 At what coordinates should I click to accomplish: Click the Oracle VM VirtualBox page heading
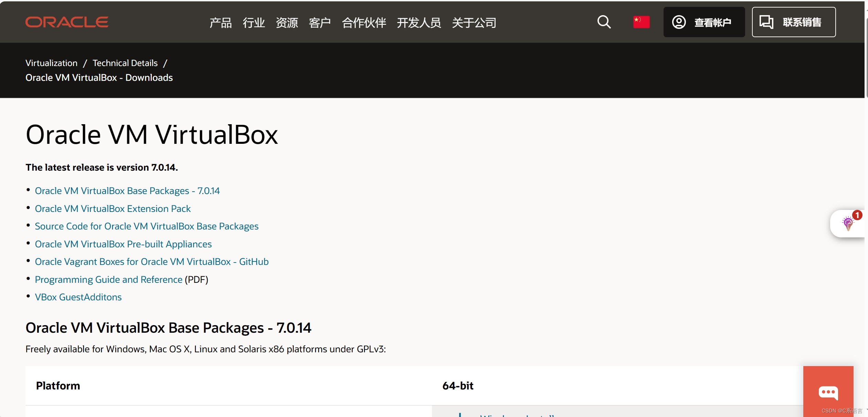pos(152,134)
